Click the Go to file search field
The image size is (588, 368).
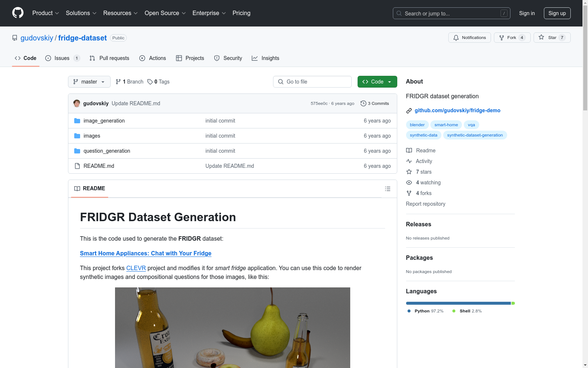(x=312, y=82)
